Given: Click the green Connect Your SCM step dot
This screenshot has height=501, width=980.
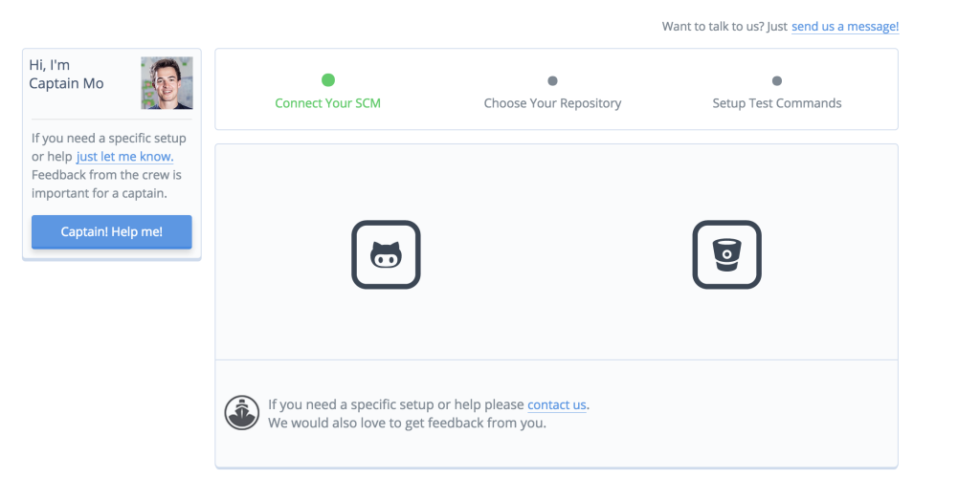Looking at the screenshot, I should [x=328, y=80].
